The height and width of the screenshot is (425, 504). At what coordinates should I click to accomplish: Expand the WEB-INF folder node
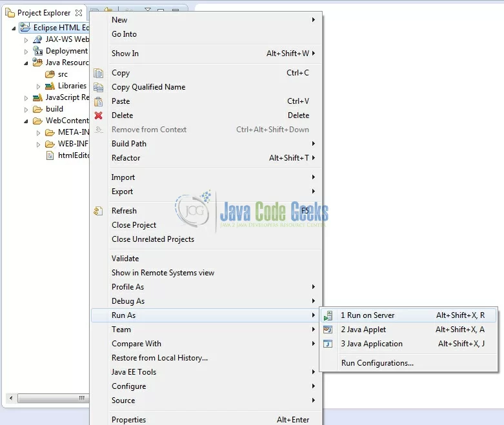click(x=38, y=144)
